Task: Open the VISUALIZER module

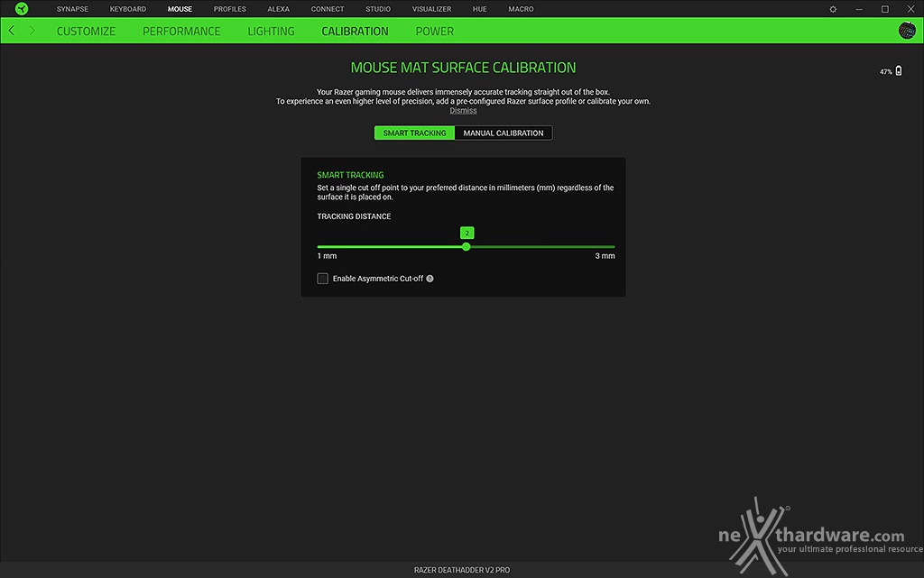Action: (x=431, y=9)
